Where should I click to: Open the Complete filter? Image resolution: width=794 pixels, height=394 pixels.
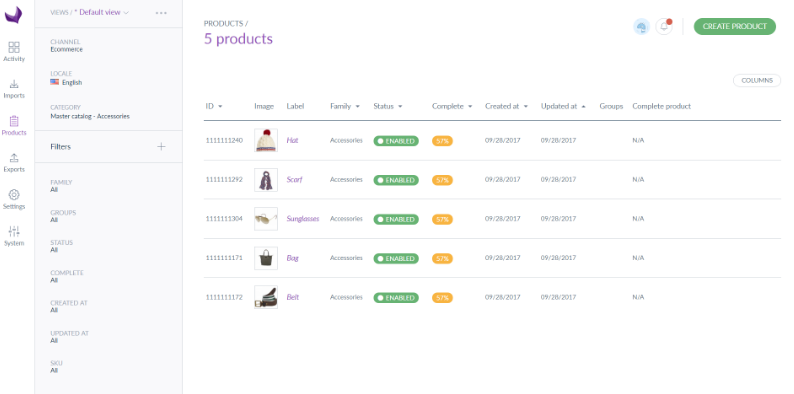(67, 277)
